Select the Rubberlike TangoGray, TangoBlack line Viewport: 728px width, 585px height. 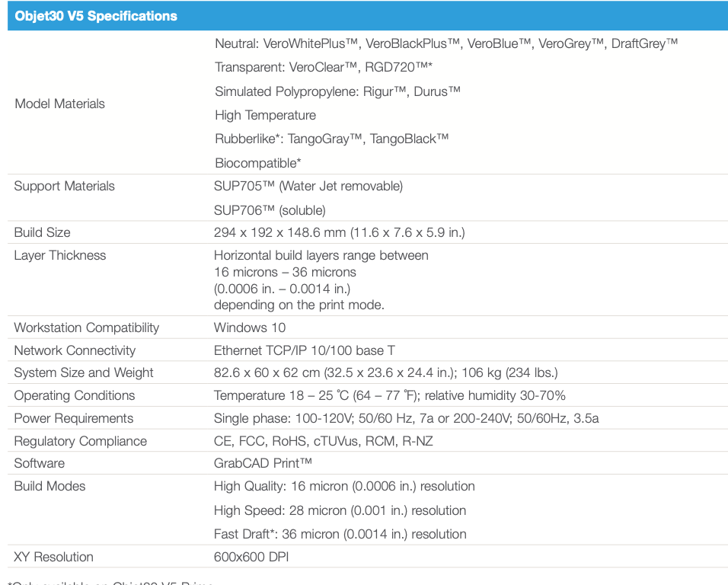(x=331, y=139)
